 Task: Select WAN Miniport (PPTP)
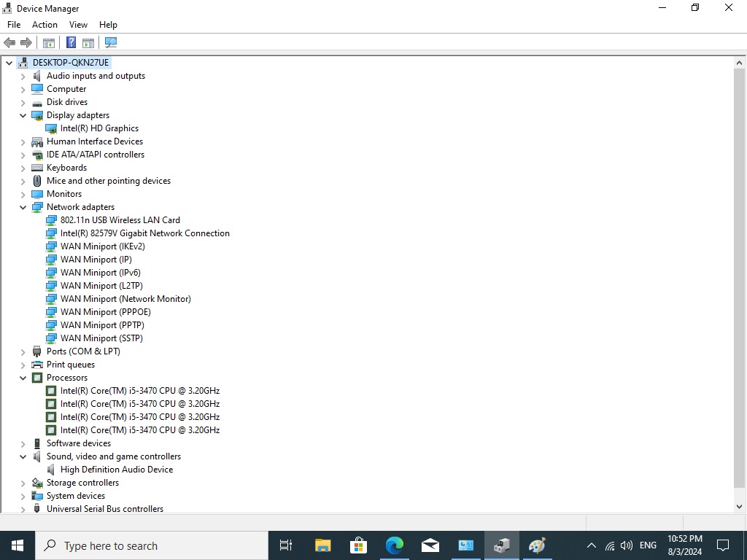click(x=102, y=325)
